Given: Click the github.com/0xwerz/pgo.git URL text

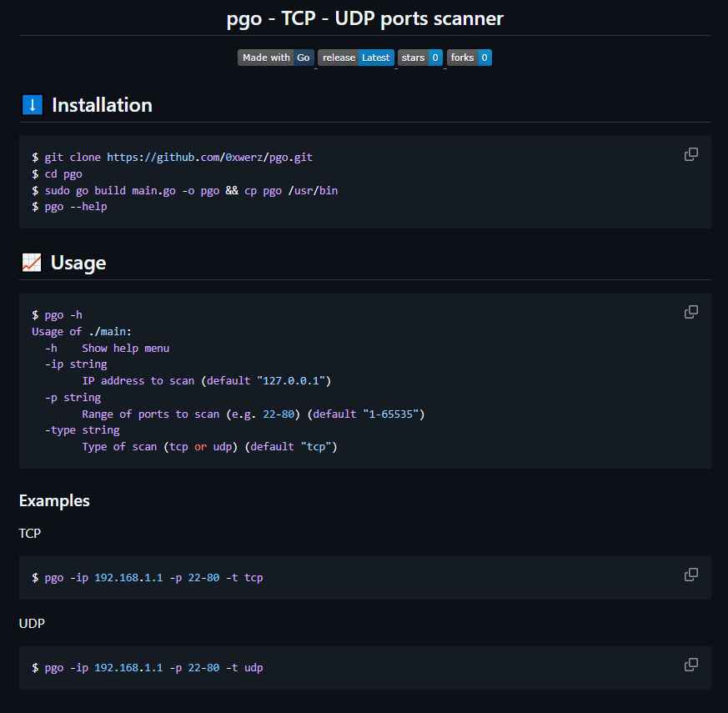Looking at the screenshot, I should pos(210,158).
